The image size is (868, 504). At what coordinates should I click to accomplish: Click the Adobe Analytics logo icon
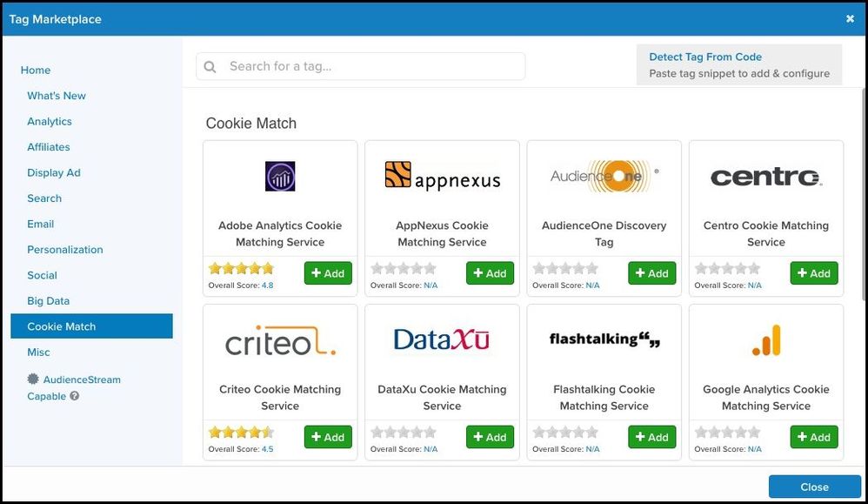coord(280,176)
